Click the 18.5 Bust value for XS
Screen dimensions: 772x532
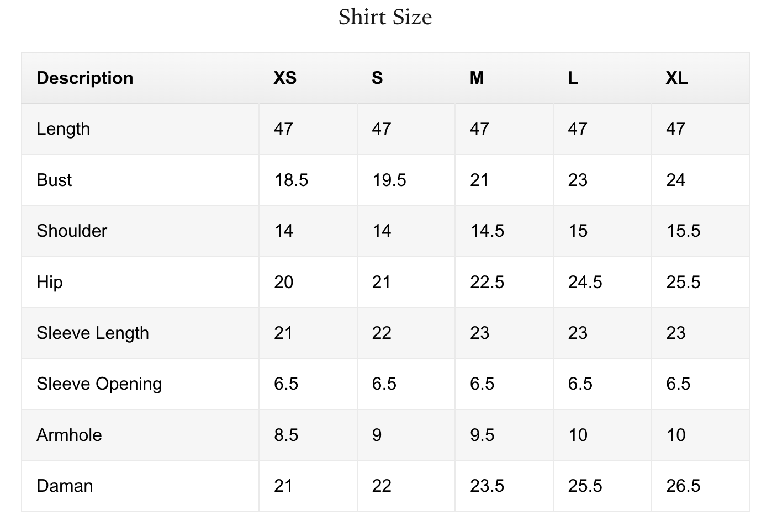[x=291, y=180]
